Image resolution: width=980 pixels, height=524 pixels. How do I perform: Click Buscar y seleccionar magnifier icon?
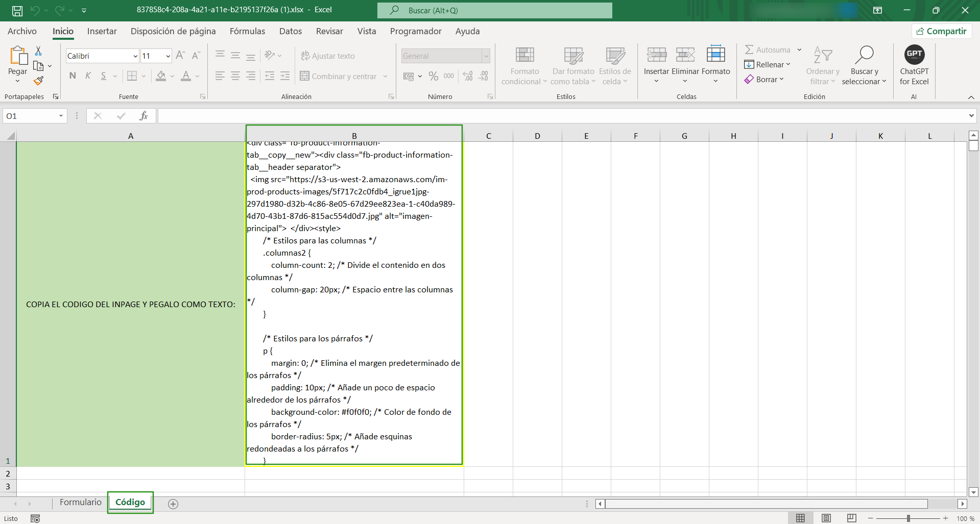point(864,55)
